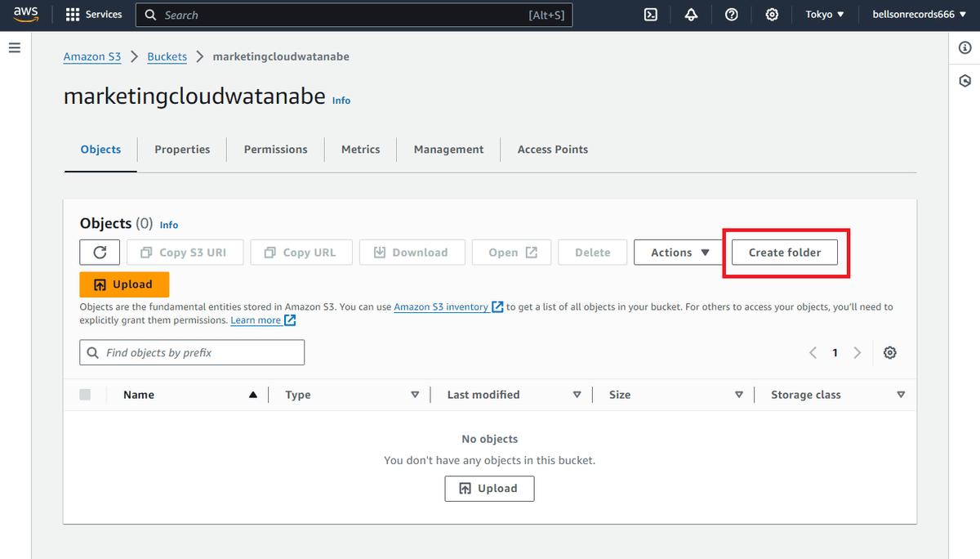Switch to the Management tab
This screenshot has height=559, width=980.
[x=448, y=150]
